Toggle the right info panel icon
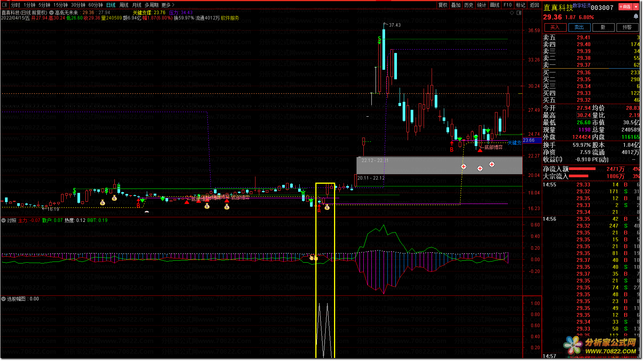 click(519, 13)
